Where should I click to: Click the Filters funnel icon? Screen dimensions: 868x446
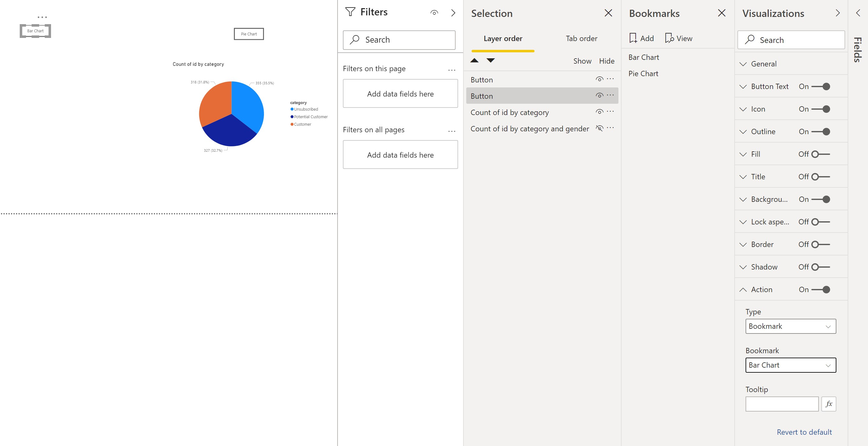point(350,12)
